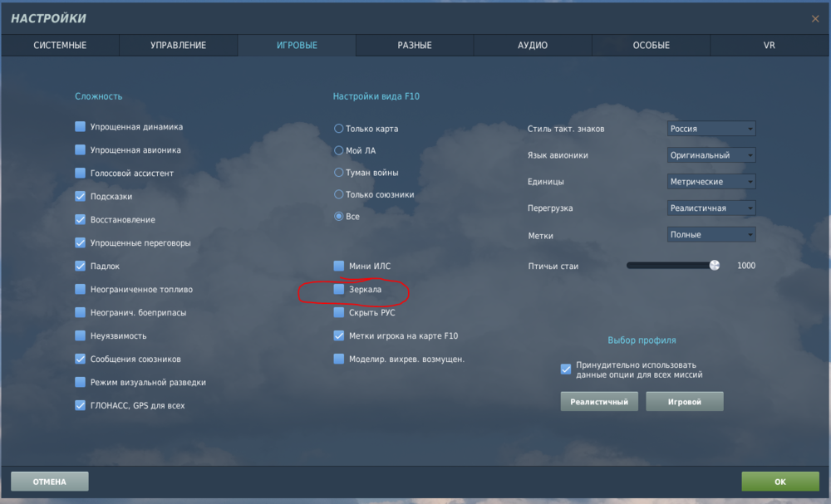The height and width of the screenshot is (504, 831).
Task: Enable Неогранич. боеприпасы checkbox
Action: pos(80,312)
